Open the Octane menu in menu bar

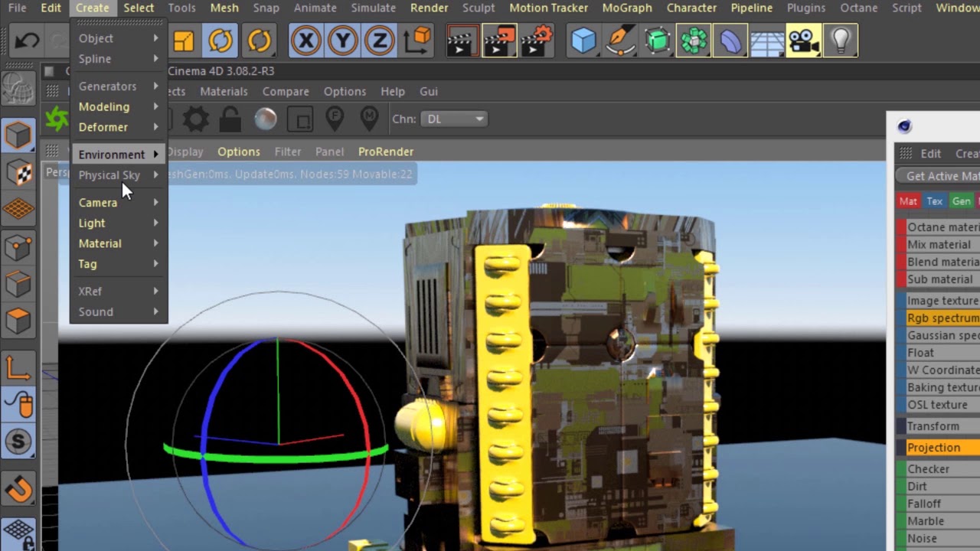coord(859,8)
